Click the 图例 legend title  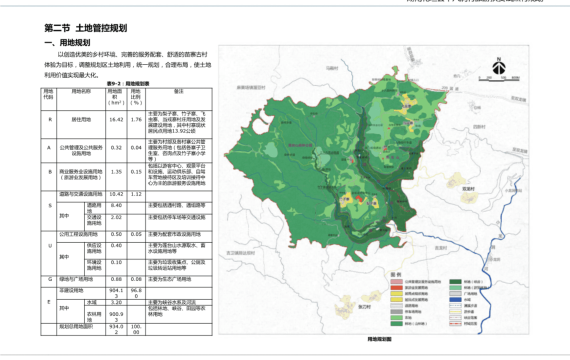coord(396,275)
